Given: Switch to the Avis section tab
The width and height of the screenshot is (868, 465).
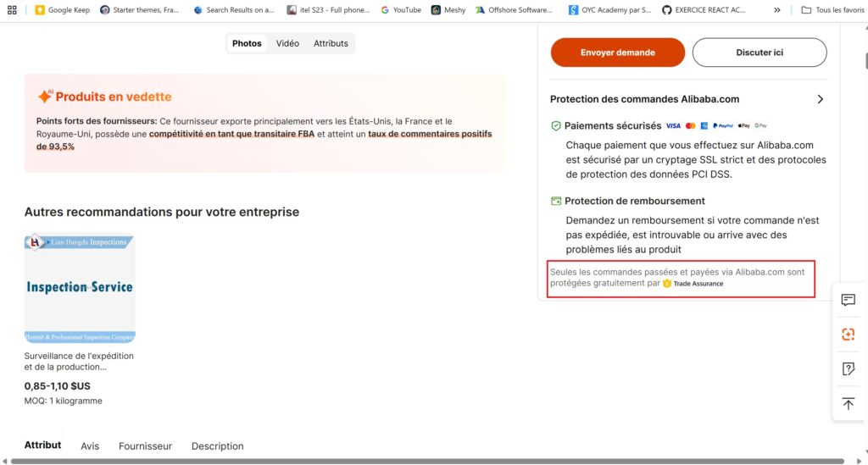Looking at the screenshot, I should coord(90,446).
